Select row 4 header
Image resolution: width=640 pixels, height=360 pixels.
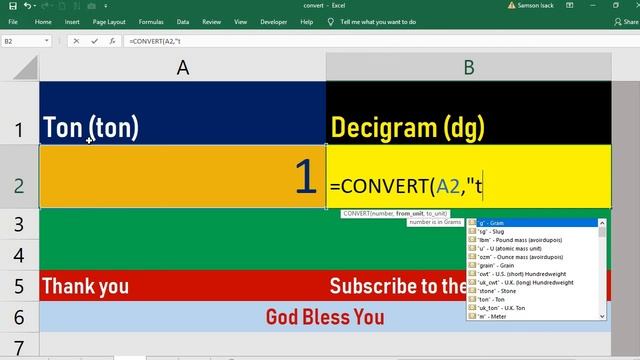(x=19, y=255)
